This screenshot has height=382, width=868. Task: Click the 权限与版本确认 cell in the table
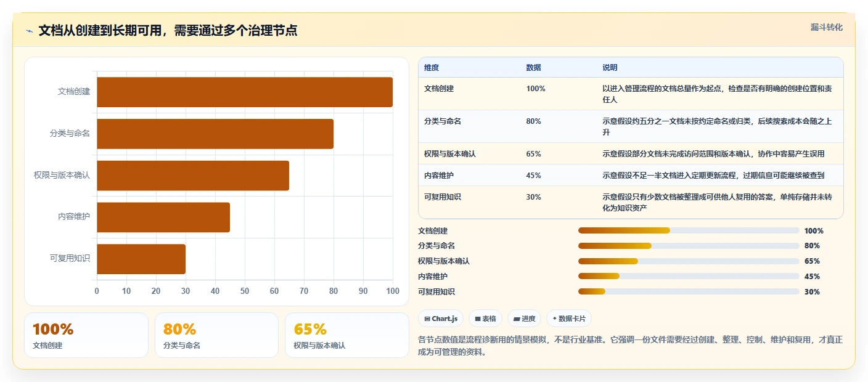(x=450, y=154)
